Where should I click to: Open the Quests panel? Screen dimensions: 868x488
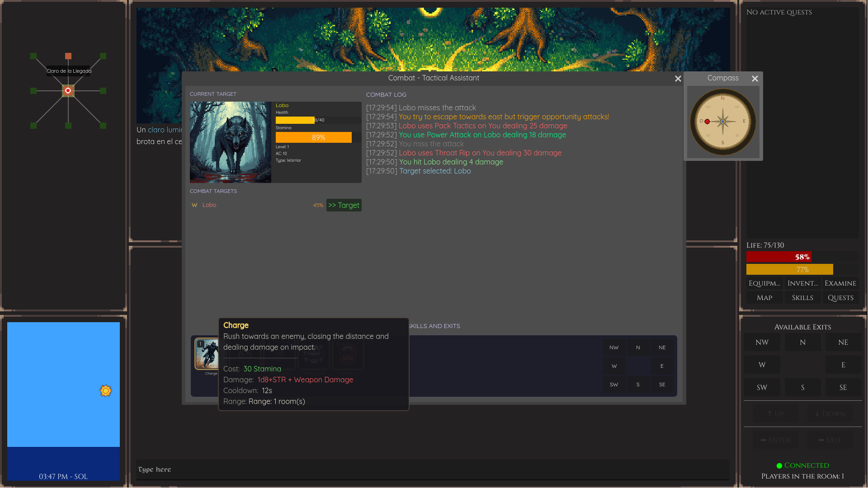840,298
